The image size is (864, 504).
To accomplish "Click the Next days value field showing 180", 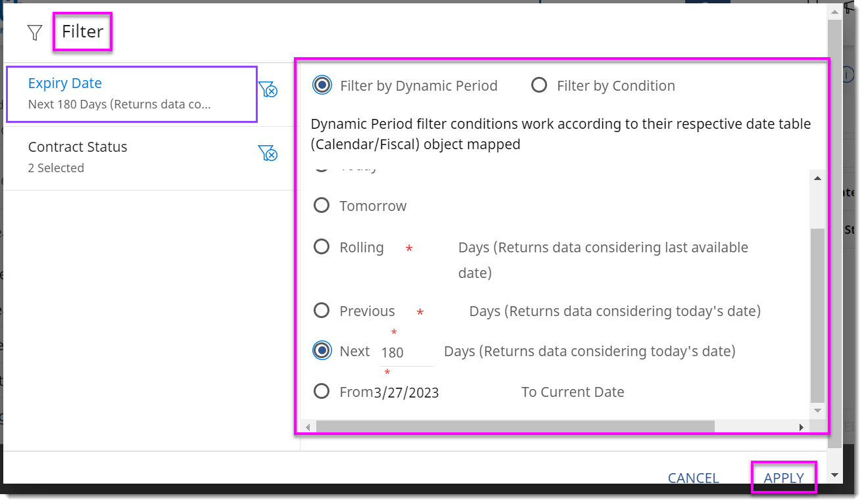I will point(404,353).
